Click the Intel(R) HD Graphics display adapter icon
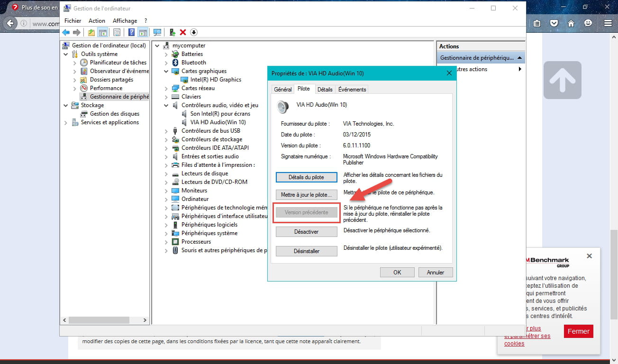The width and height of the screenshot is (618, 364). [184, 80]
